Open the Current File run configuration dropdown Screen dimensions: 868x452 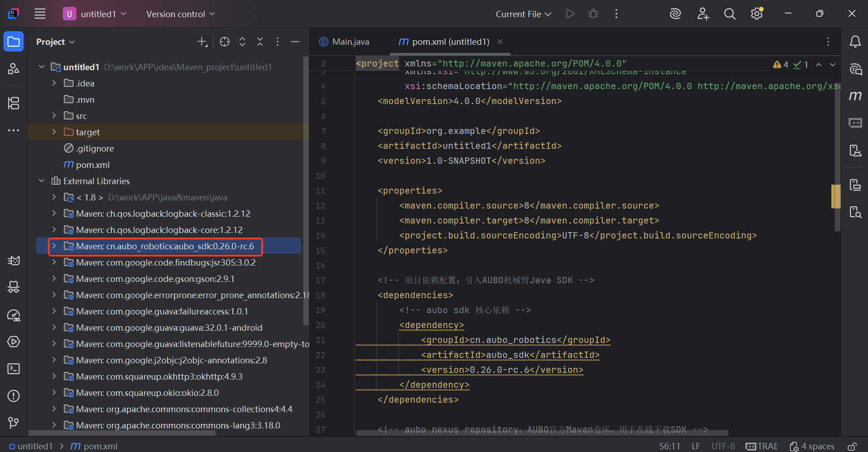pos(523,14)
